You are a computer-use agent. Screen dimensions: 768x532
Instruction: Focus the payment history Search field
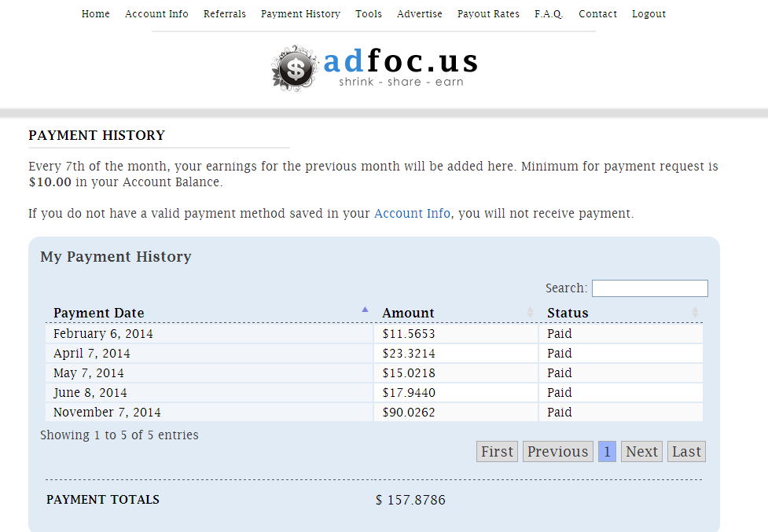(649, 288)
